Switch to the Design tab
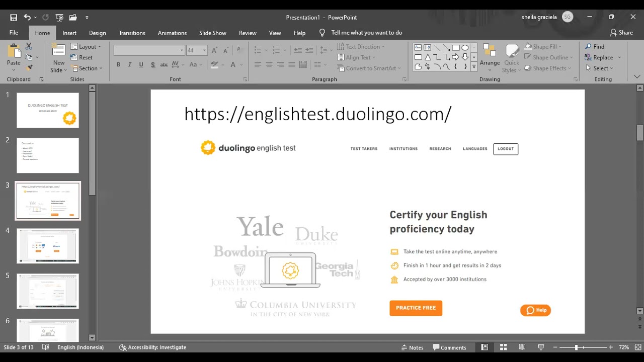644x362 pixels. 97,33
